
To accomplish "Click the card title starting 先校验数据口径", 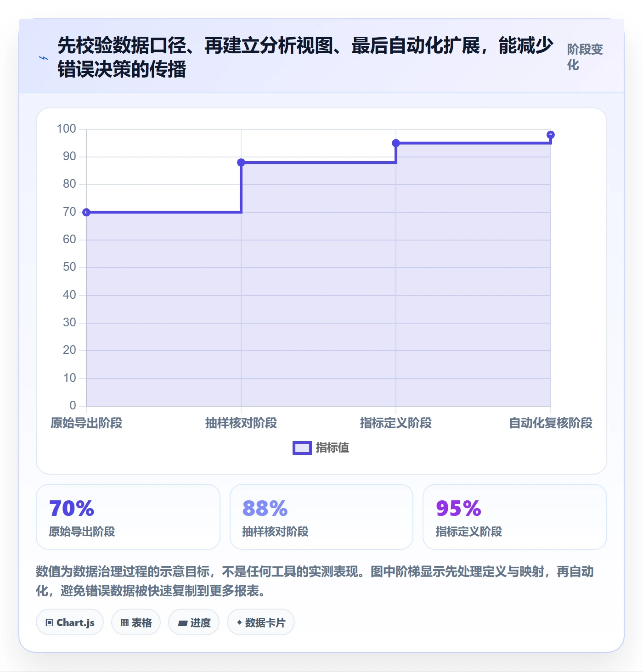I will pos(305,57).
